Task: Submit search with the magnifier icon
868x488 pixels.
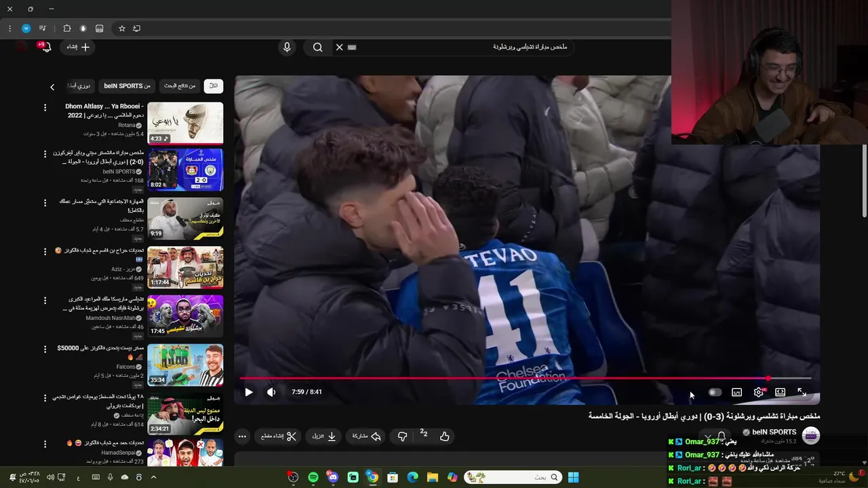Action: pyautogui.click(x=317, y=47)
